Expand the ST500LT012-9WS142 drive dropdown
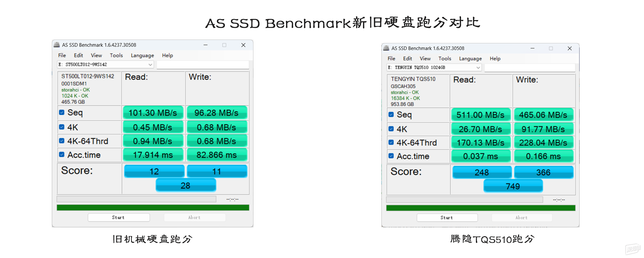 tap(150, 65)
